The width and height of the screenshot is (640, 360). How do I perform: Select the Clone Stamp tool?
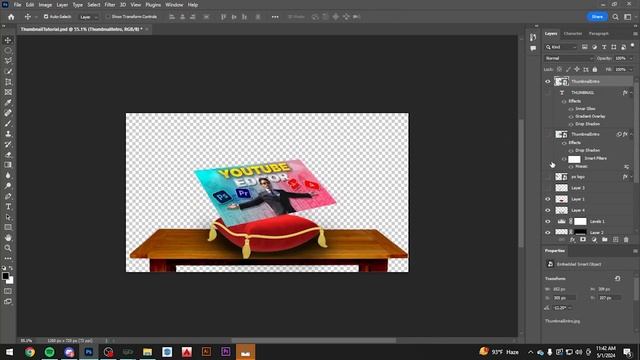[8, 134]
